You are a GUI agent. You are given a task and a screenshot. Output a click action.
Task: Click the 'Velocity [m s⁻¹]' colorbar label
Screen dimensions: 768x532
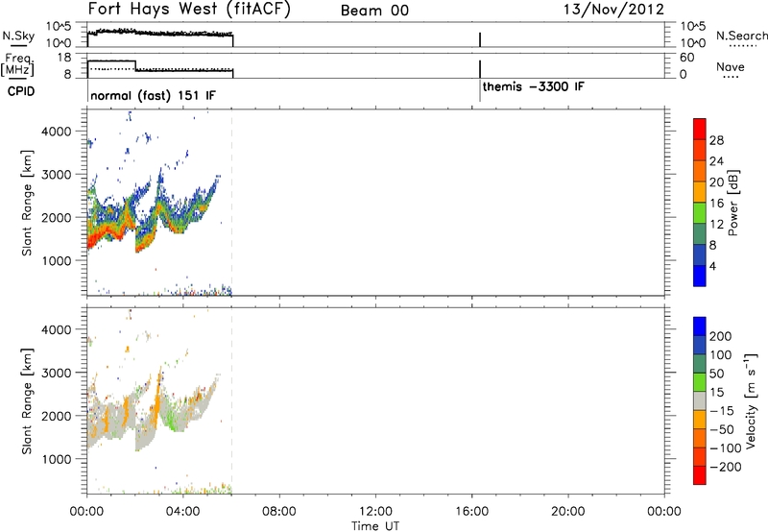751,400
